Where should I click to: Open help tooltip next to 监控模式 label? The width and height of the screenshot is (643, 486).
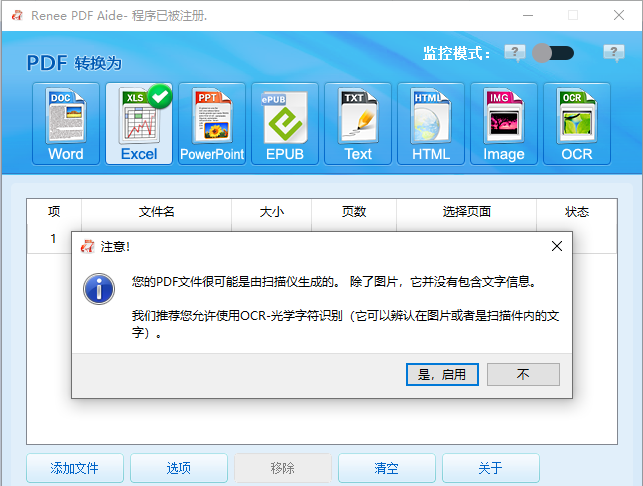pyautogui.click(x=515, y=53)
